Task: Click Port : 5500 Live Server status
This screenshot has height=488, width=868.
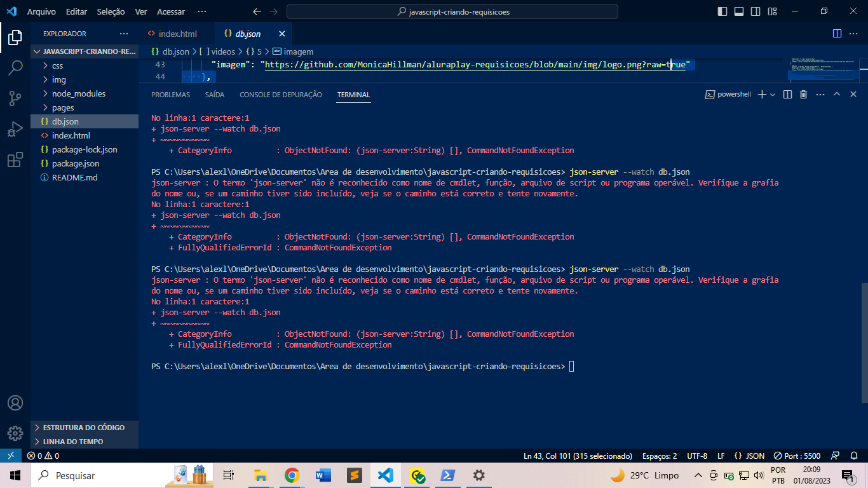Action: pyautogui.click(x=797, y=456)
